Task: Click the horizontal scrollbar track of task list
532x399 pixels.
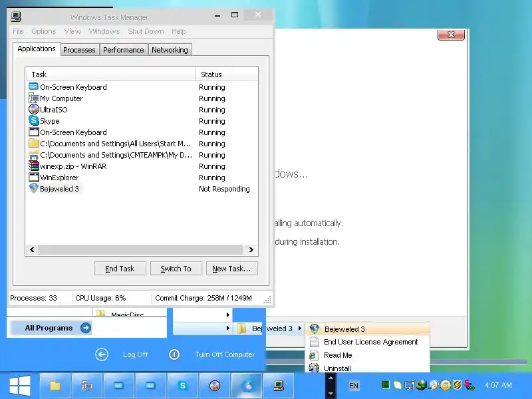Action: [140, 250]
